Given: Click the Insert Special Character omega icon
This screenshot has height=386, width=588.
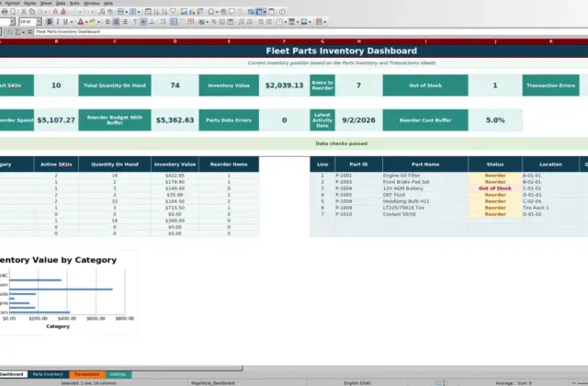Looking at the screenshot, I should click(211, 12).
